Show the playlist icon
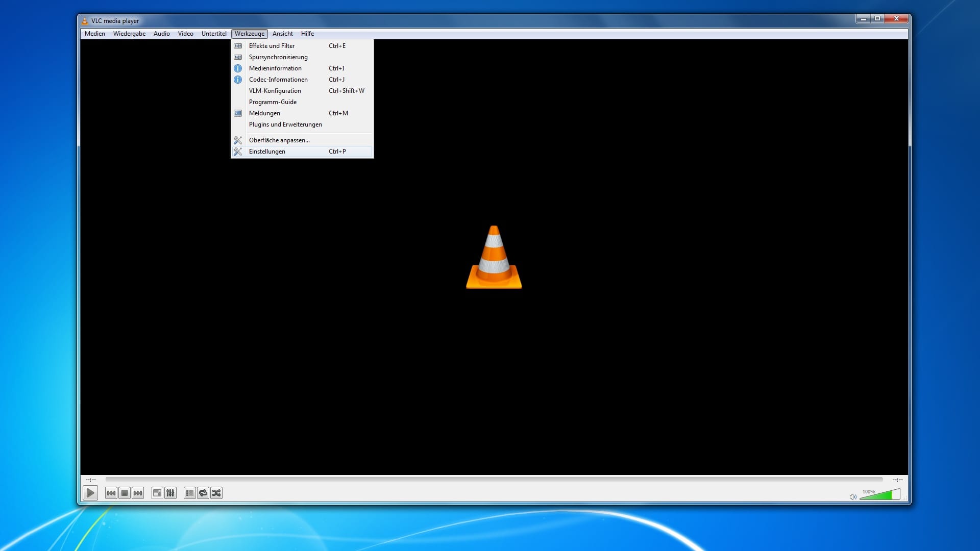Image resolution: width=980 pixels, height=551 pixels. (x=190, y=493)
